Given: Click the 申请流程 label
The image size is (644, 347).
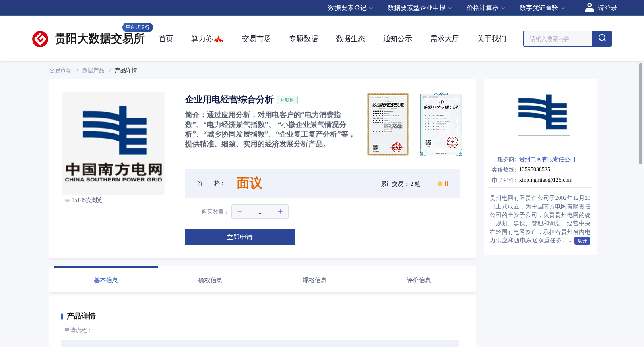Looking at the screenshot, I should pyautogui.click(x=78, y=330).
